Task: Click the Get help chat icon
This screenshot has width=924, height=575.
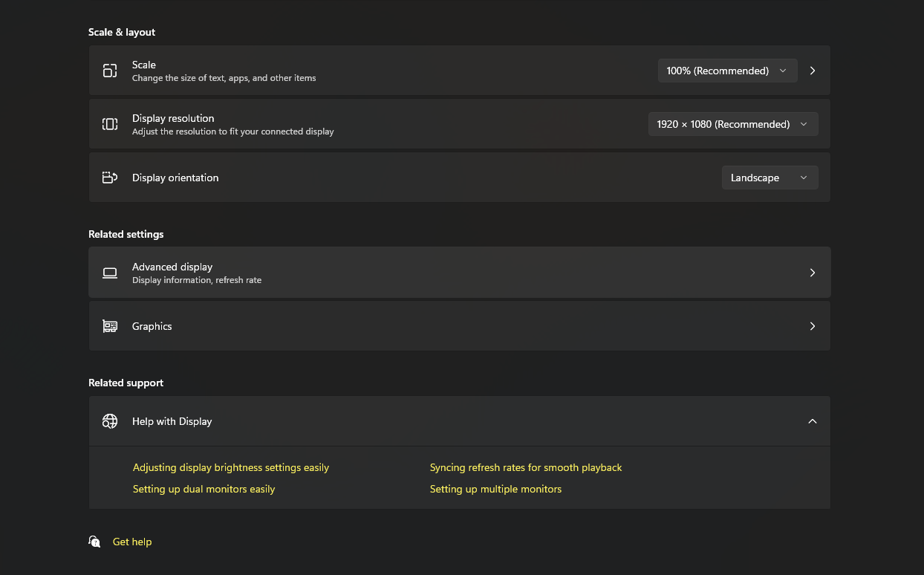Action: point(94,542)
